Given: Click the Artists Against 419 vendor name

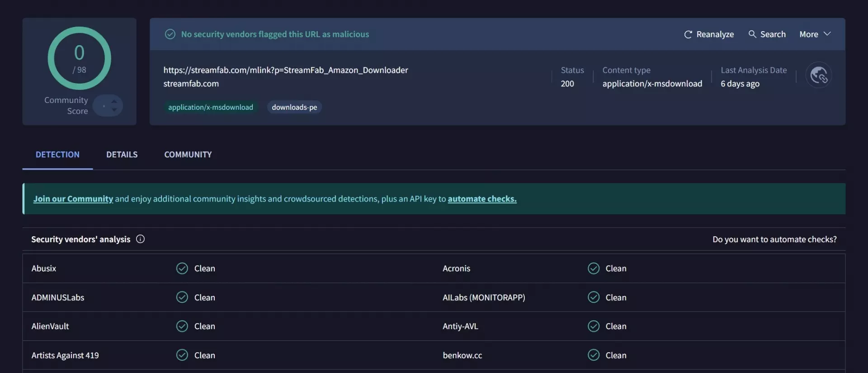Looking at the screenshot, I should click(65, 355).
